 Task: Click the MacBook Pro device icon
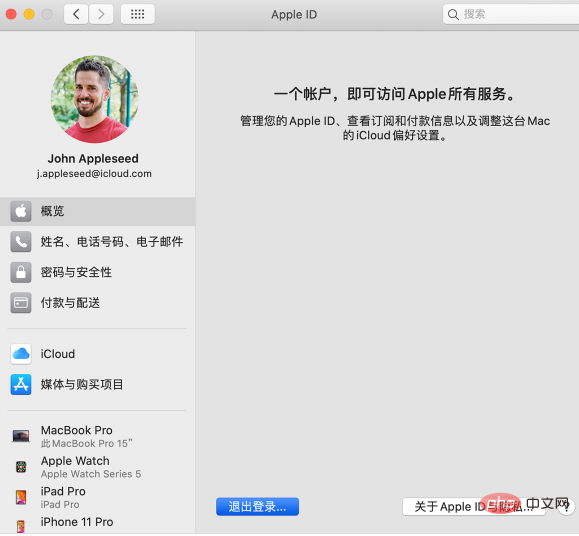pos(21,436)
